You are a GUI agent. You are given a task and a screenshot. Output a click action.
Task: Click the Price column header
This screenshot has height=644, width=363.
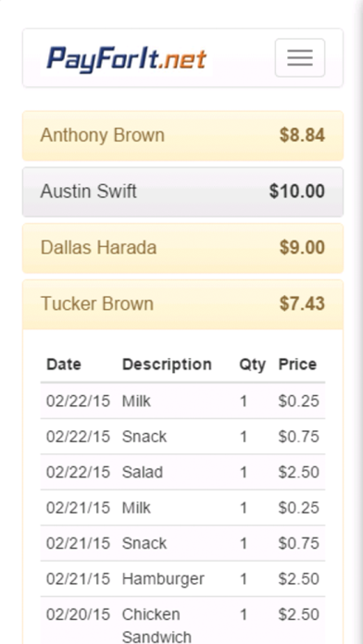click(x=297, y=365)
